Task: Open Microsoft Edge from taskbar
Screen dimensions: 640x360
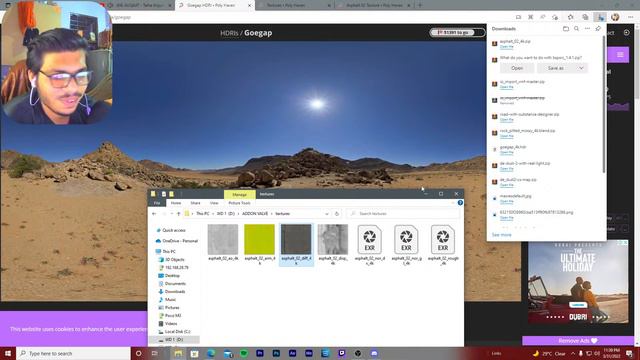Action: (211, 353)
